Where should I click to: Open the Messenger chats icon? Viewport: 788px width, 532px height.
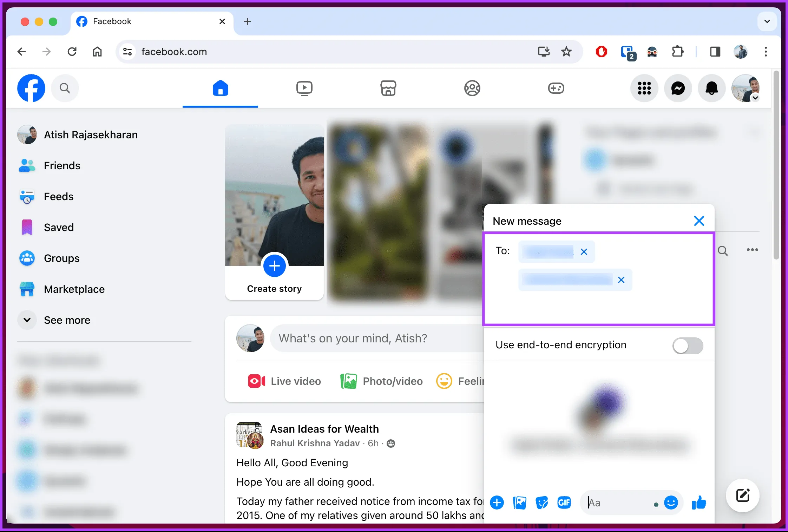[678, 88]
